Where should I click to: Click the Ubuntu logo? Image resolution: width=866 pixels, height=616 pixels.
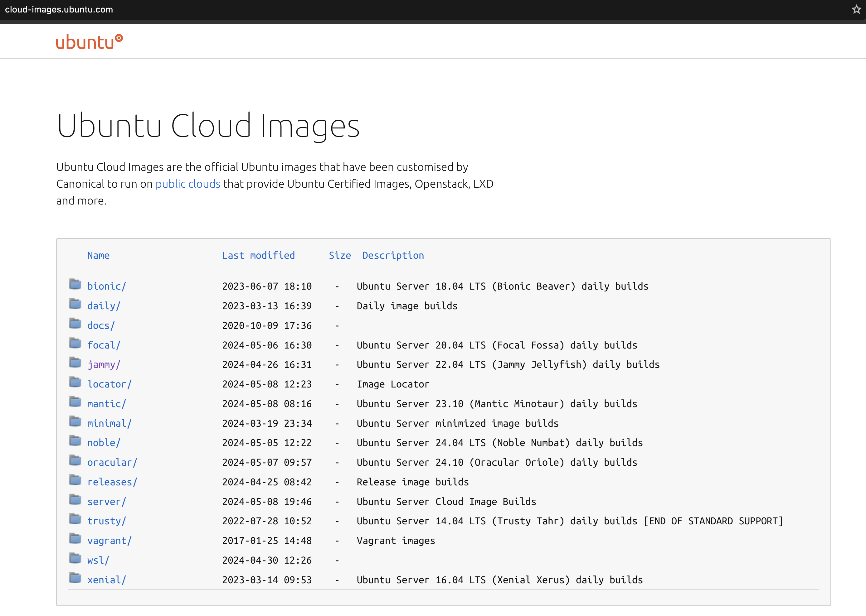coord(89,42)
